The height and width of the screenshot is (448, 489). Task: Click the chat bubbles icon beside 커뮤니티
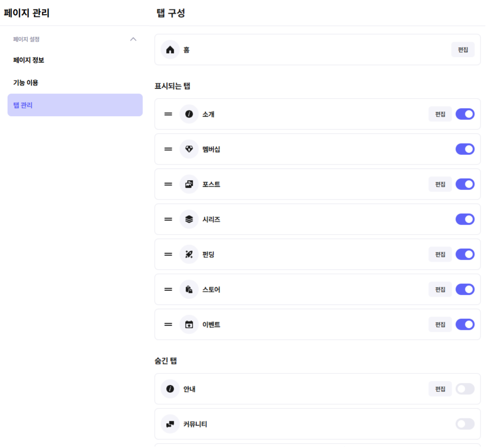pyautogui.click(x=170, y=424)
